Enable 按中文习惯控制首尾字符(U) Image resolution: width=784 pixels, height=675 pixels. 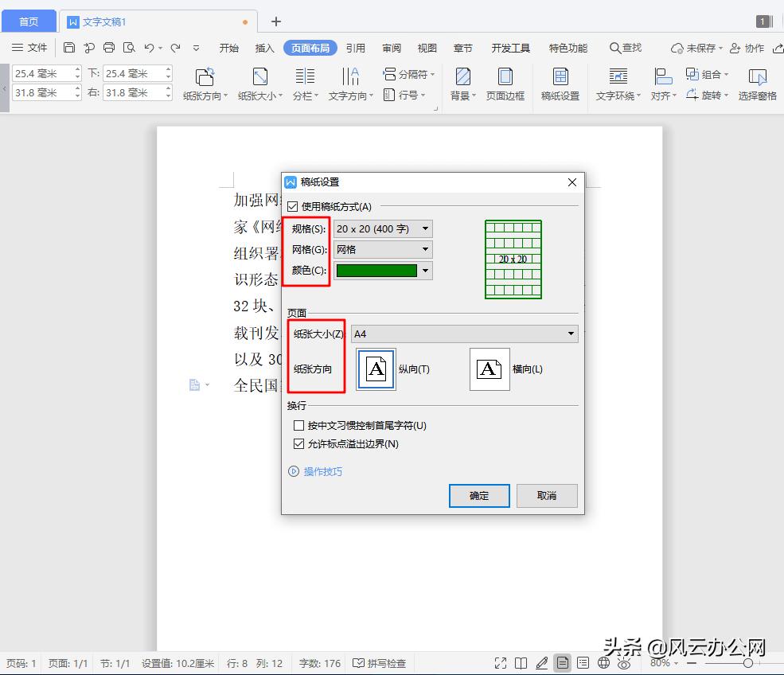(x=300, y=426)
